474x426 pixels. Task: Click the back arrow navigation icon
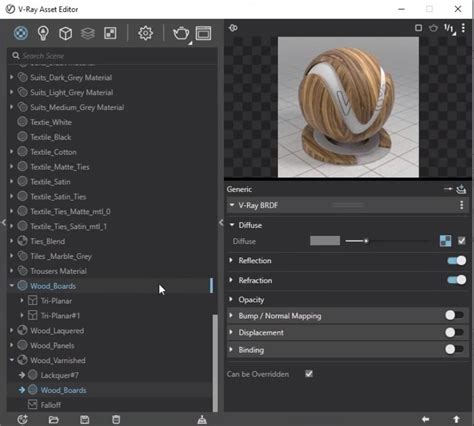coord(425,419)
